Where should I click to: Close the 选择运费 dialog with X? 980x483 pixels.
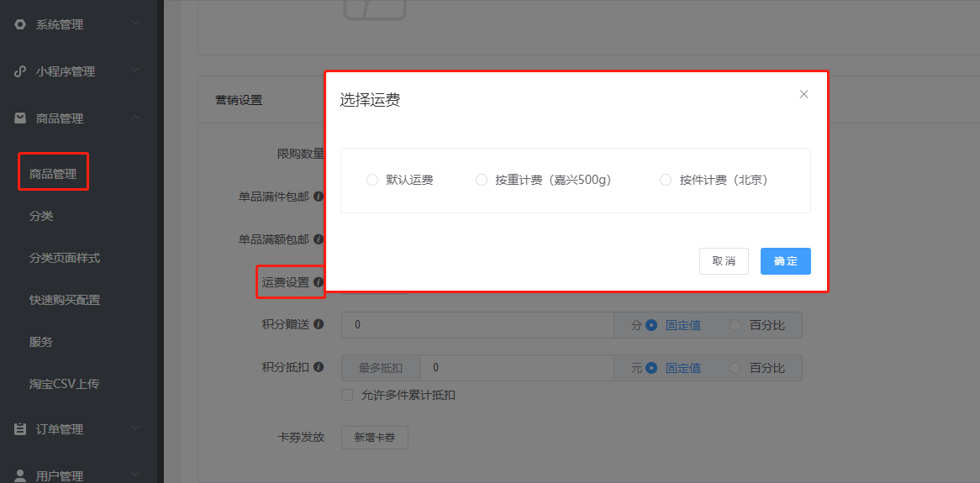pyautogui.click(x=803, y=94)
